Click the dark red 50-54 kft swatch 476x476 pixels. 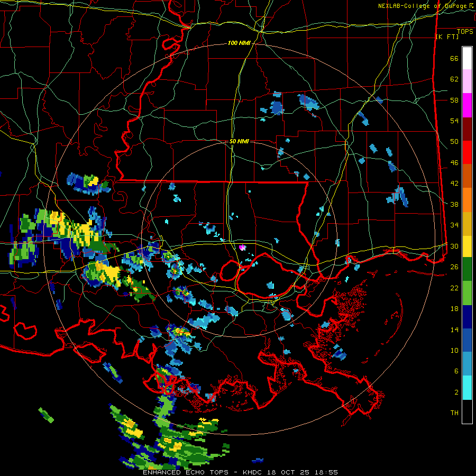467,129
